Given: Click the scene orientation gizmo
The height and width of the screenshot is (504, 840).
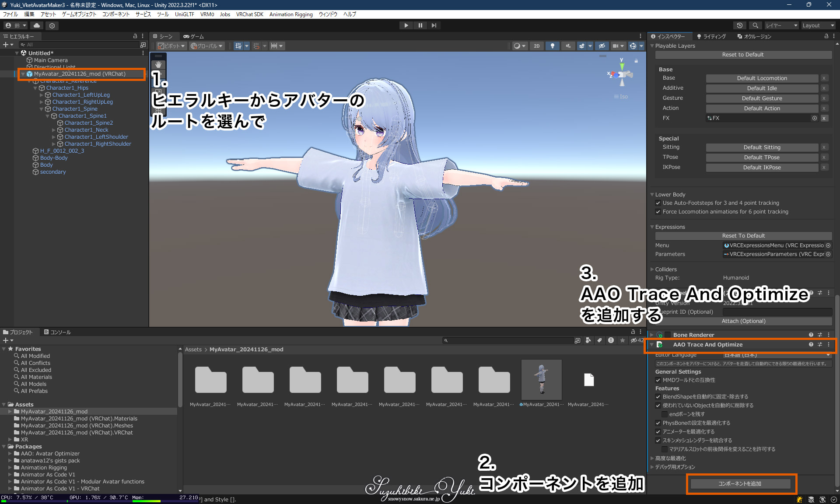Looking at the screenshot, I should (x=622, y=75).
